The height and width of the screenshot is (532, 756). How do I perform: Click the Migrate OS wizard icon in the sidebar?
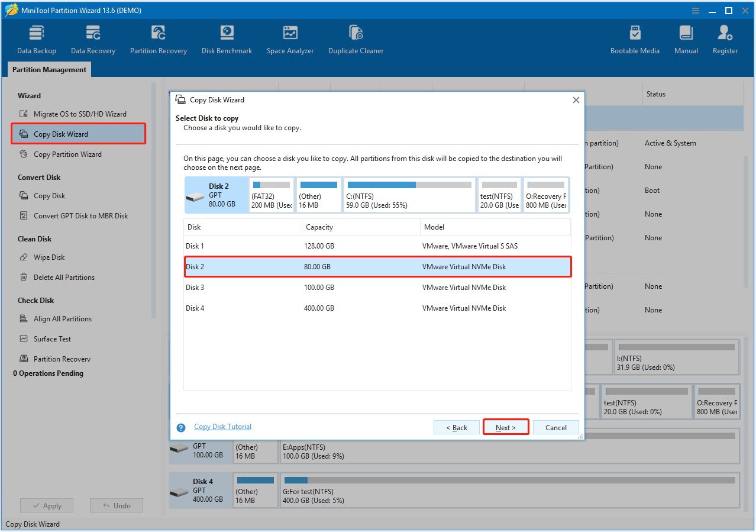[24, 114]
